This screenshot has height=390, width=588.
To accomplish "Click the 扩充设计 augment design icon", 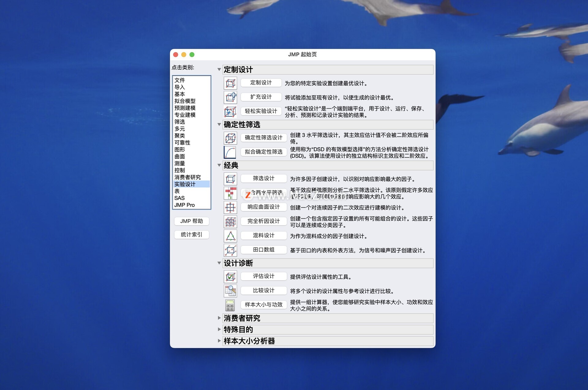I will click(230, 97).
